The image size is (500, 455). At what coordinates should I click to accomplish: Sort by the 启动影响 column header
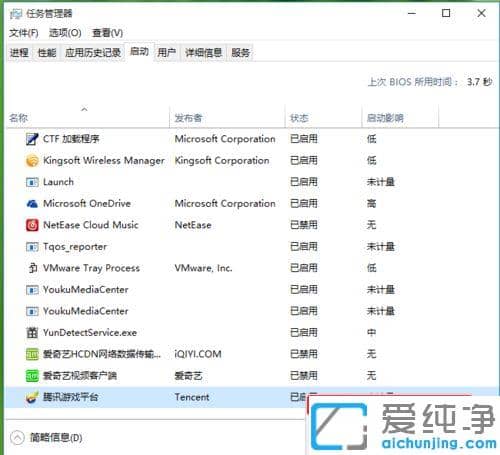pyautogui.click(x=400, y=117)
